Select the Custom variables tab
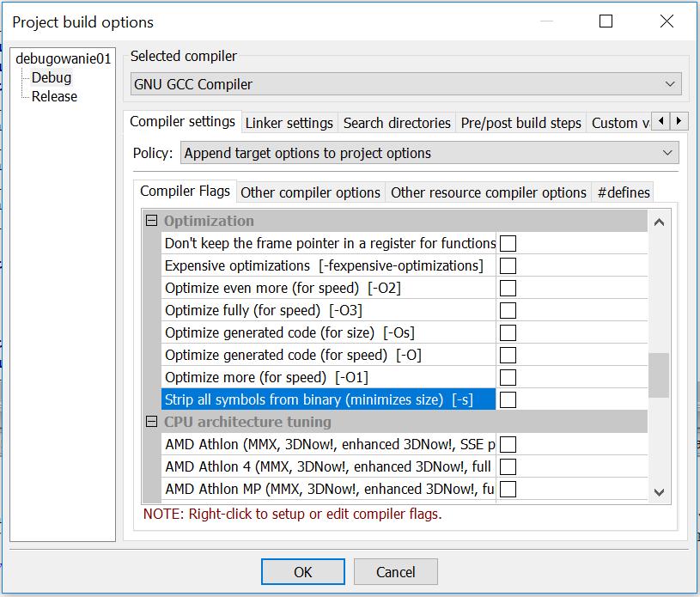Screen dimensions: 700x597 pos(619,123)
